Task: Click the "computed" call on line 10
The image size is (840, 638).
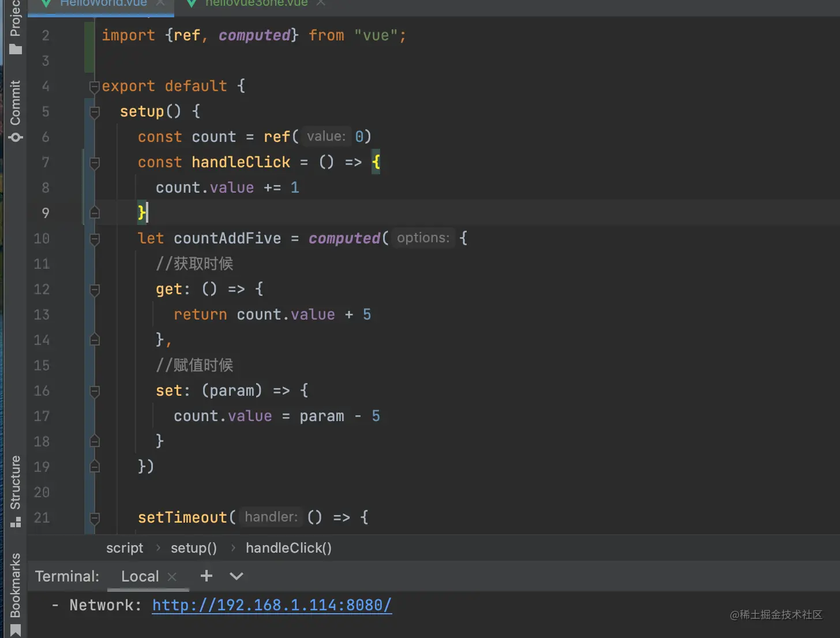Action: (344, 239)
